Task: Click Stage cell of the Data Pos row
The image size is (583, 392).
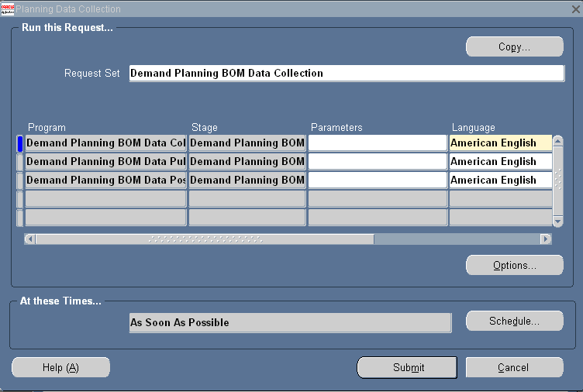Action: pyautogui.click(x=247, y=181)
